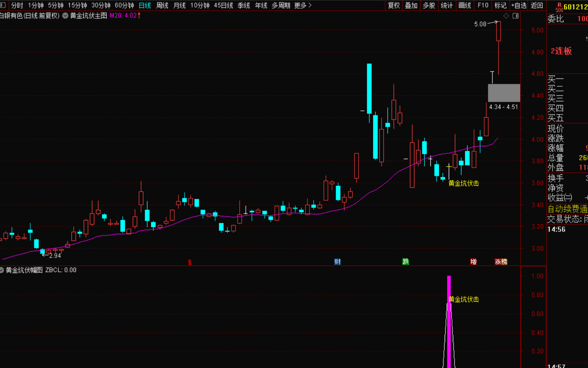Click the blue 财 event marker
This screenshot has height=368, width=588.
tap(337, 262)
